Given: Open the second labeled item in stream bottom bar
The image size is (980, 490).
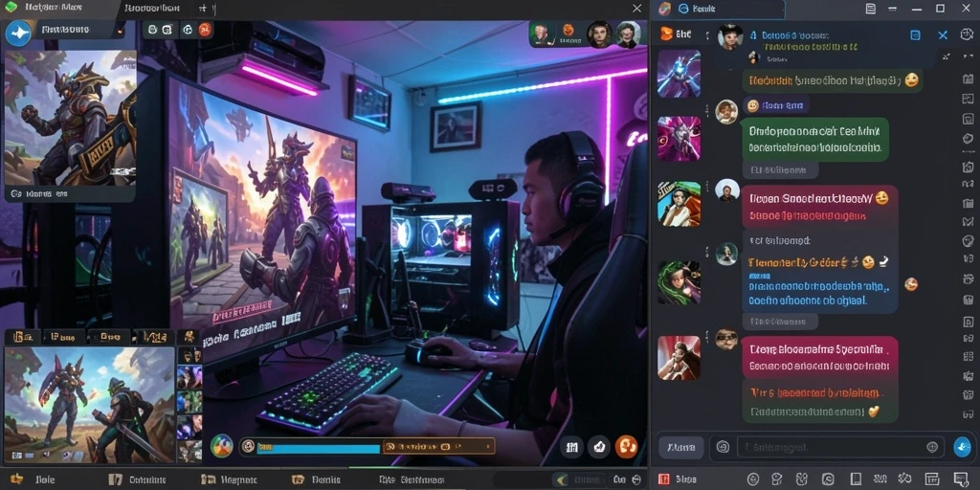Looking at the screenshot, I should [x=138, y=479].
